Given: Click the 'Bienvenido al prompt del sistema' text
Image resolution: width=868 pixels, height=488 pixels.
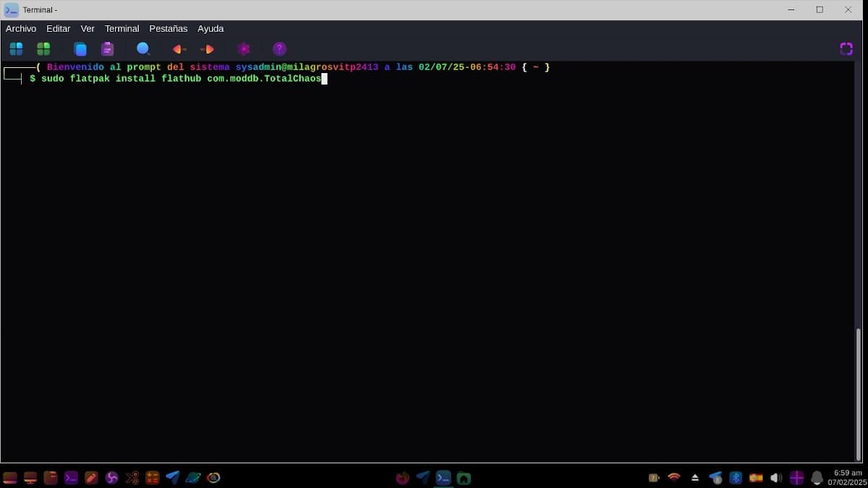Looking at the screenshot, I should pyautogui.click(x=138, y=67).
